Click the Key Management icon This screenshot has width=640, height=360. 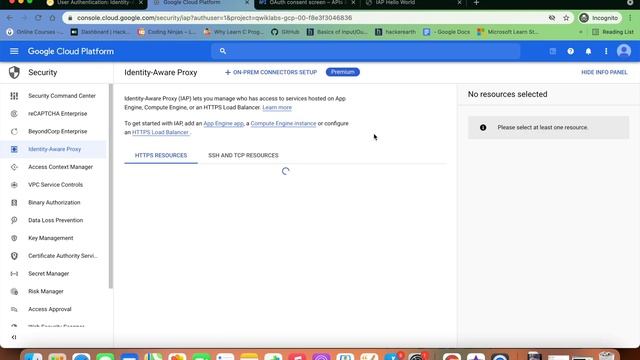(x=14, y=238)
